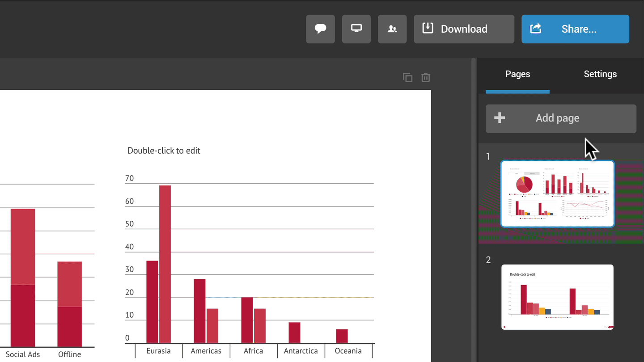Select the tallest Eurasia bar
Screen dimensions: 644x362
[165, 264]
